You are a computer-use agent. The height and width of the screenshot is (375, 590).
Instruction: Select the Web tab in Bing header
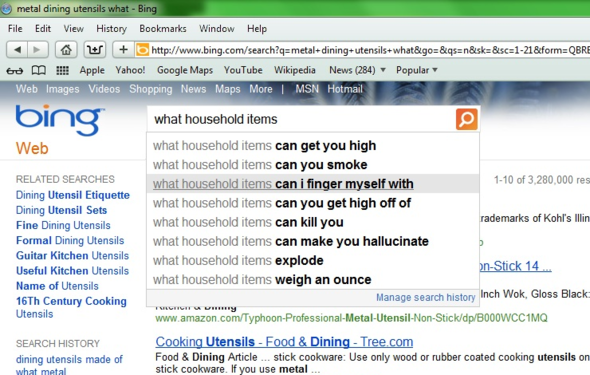tap(26, 89)
